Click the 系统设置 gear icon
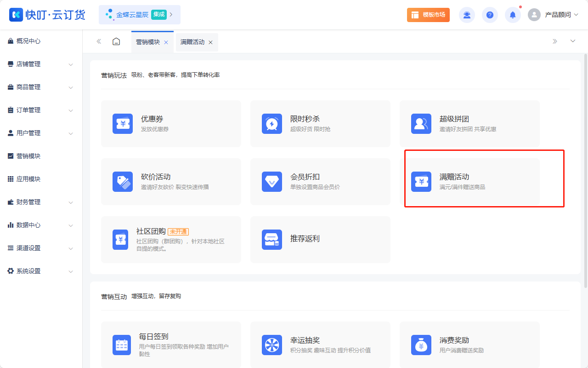The image size is (588, 368). tap(11, 271)
